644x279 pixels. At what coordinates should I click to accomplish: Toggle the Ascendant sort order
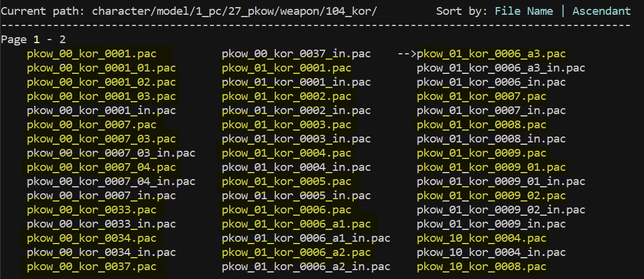coord(601,11)
